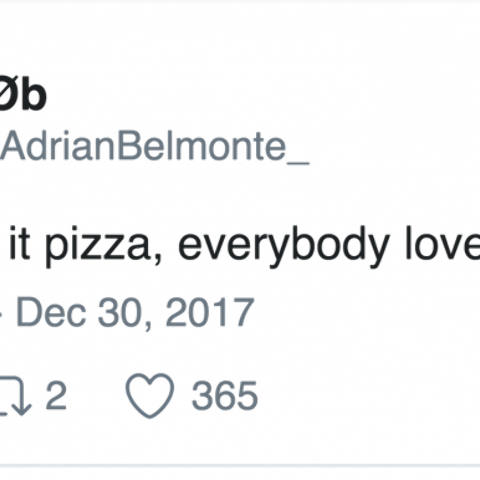480x480 pixels.
Task: Click the like count showing 365
Action: pos(225,395)
